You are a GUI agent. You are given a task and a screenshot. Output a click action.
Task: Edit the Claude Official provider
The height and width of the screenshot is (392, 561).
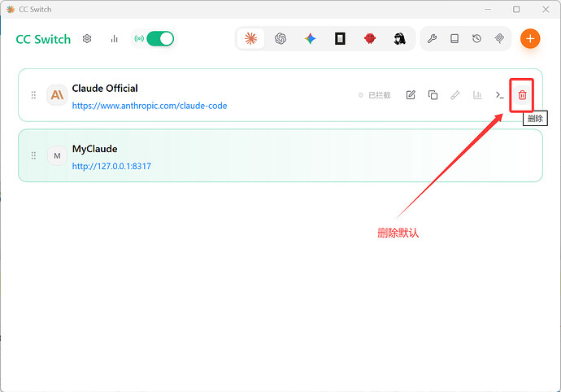pyautogui.click(x=411, y=95)
